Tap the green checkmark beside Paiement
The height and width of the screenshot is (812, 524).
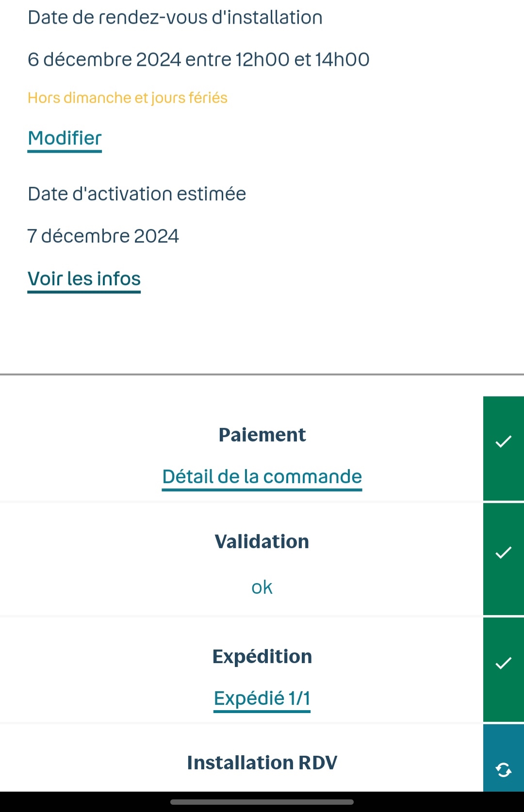tap(503, 442)
